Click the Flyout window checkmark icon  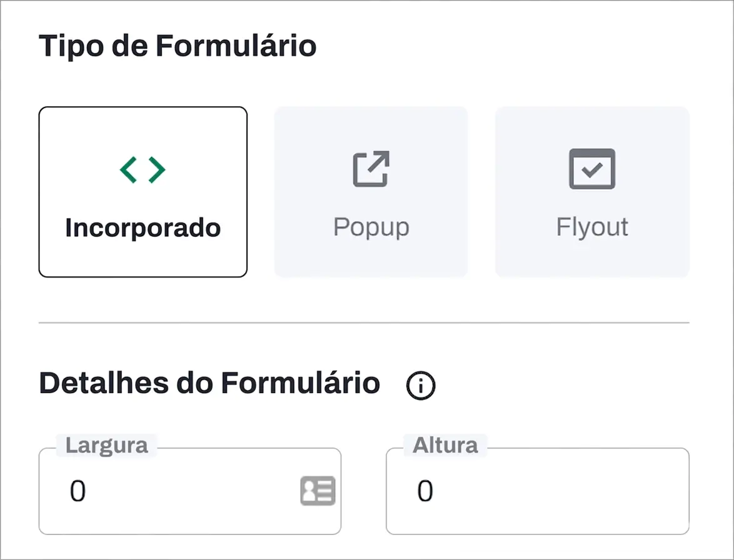[592, 169]
